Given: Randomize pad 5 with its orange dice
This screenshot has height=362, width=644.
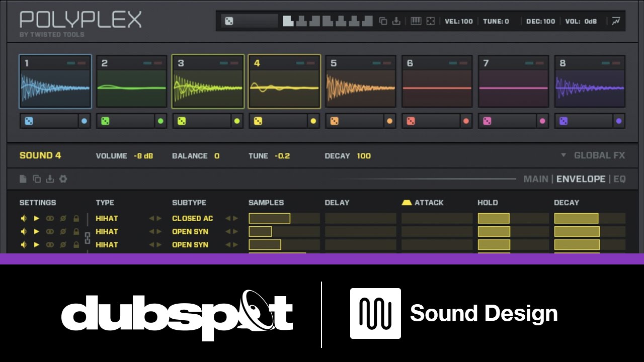Looking at the screenshot, I should point(335,121).
